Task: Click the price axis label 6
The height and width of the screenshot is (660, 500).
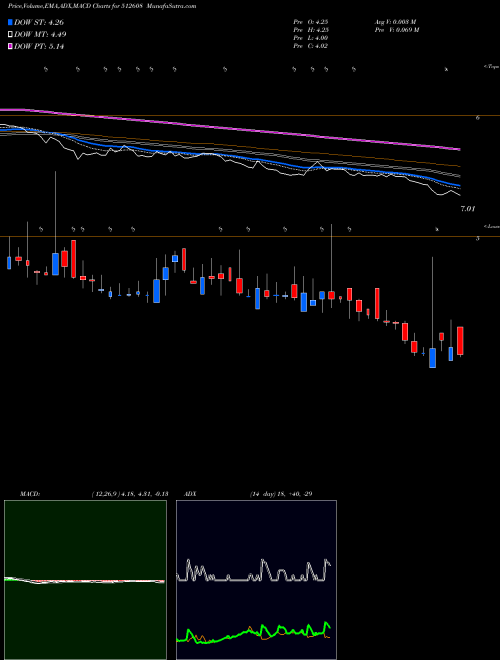Action: (478, 118)
